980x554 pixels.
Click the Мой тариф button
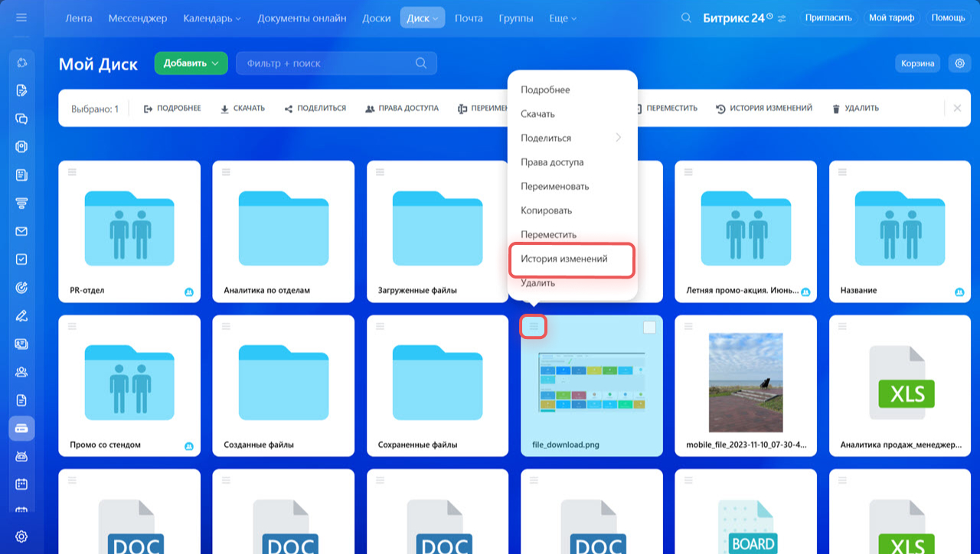tap(891, 18)
